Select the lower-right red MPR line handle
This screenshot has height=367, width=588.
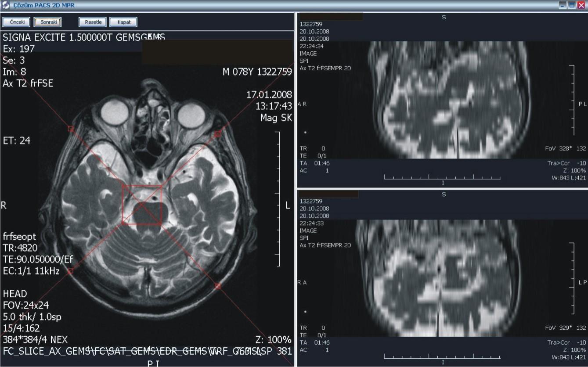pyautogui.click(x=218, y=286)
